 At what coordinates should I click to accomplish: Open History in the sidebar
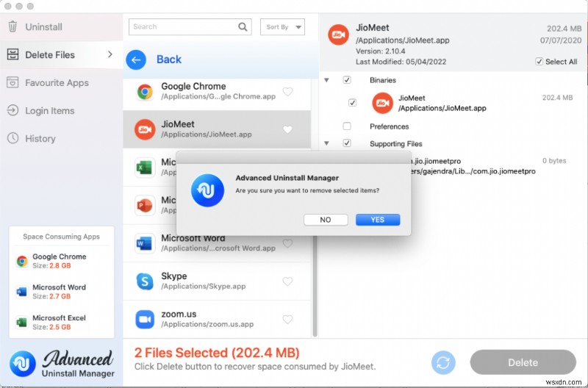[62, 138]
